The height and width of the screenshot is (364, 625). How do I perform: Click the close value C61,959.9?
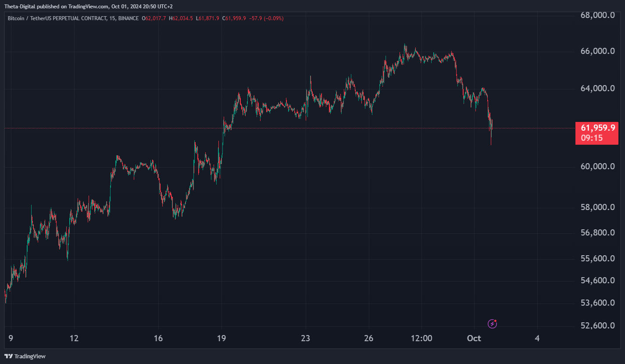[x=234, y=18]
